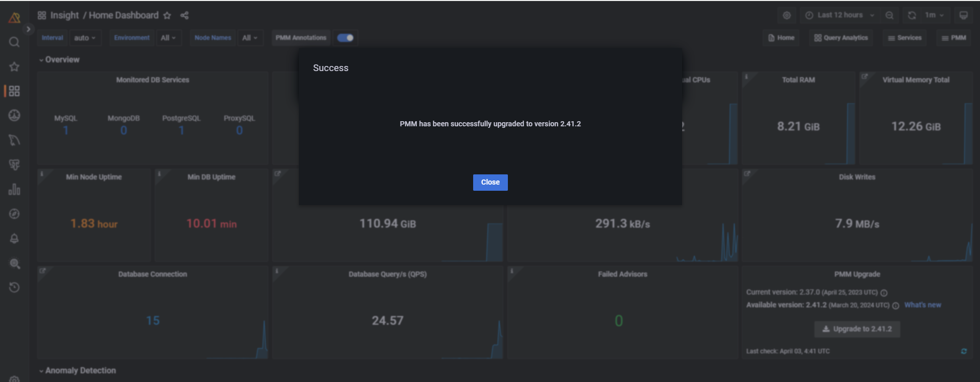Open the Services dashboard links menu
The height and width of the screenshot is (382, 980).
904,38
